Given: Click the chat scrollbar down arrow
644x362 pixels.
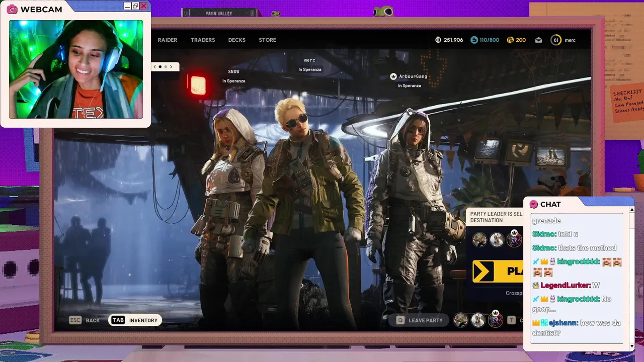Looking at the screenshot, I should point(632,346).
